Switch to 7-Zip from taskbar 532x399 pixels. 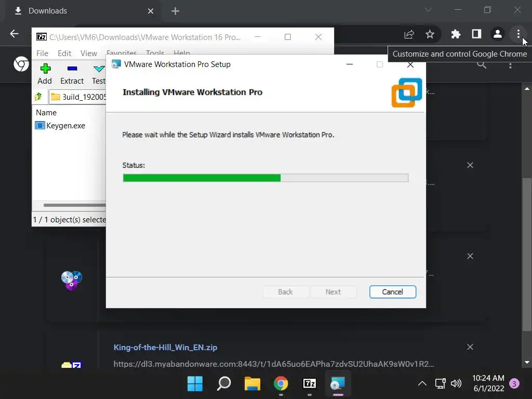point(310,384)
